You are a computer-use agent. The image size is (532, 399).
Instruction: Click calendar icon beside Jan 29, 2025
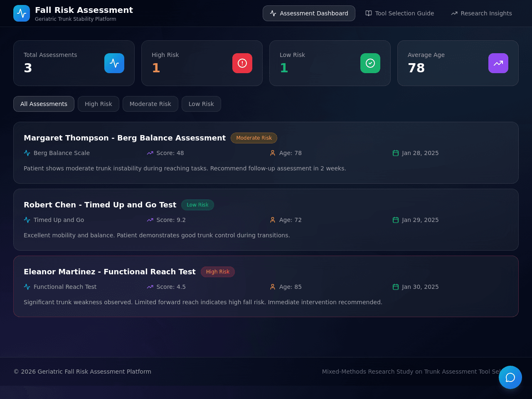(x=396, y=220)
